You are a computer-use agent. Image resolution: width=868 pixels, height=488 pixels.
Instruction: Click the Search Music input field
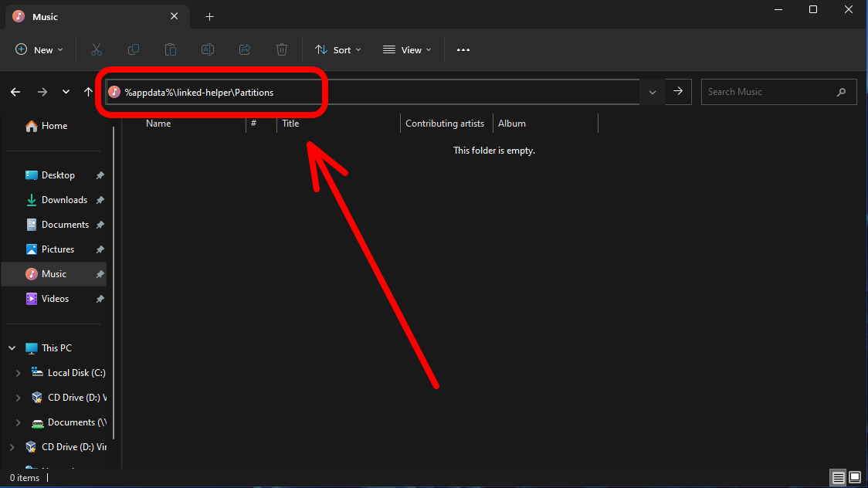coord(768,92)
